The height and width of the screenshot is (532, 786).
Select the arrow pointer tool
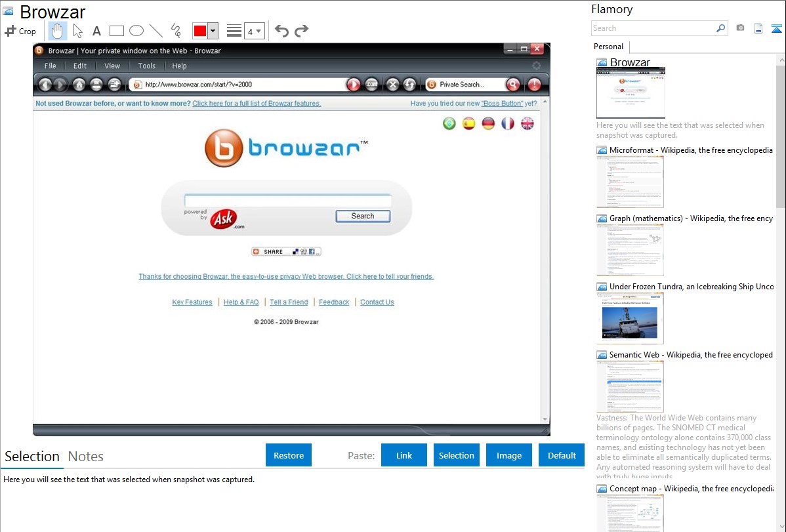(x=77, y=31)
